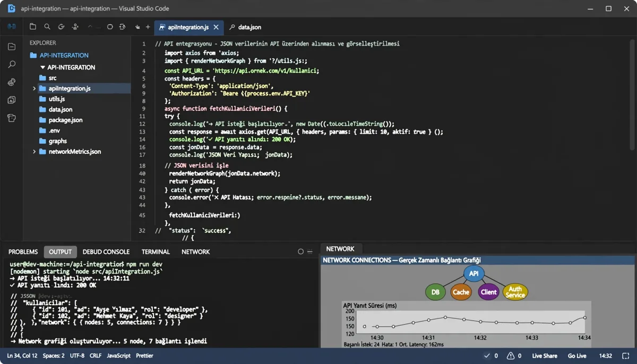Click Spaces: 2 indentation setting
The image size is (637, 364).
(x=54, y=356)
